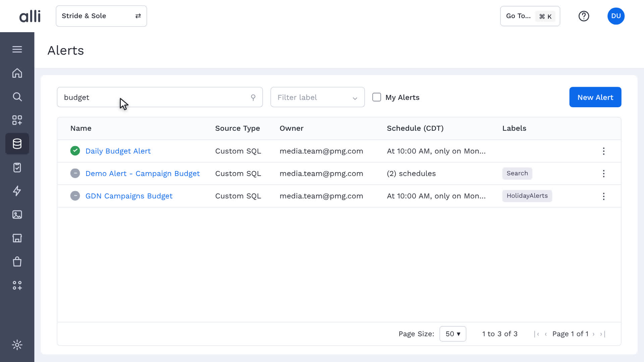
Task: Go to Home via sidebar house icon
Action: pyautogui.click(x=17, y=73)
